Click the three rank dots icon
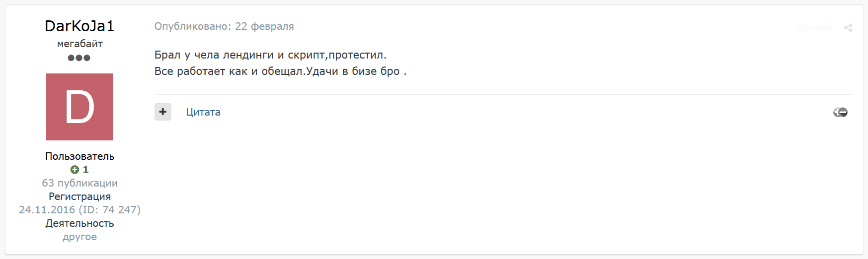 coord(79,58)
